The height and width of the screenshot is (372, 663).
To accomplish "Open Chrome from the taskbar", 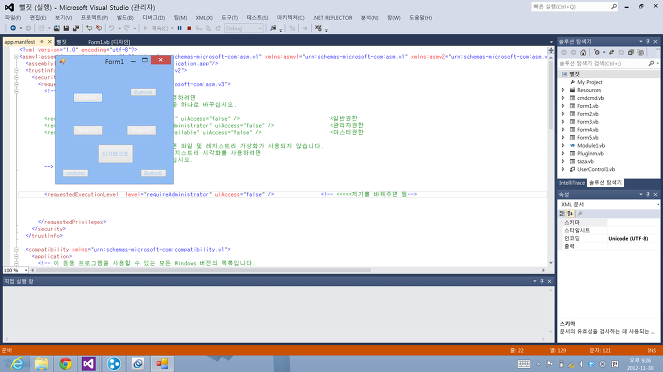I will (65, 364).
